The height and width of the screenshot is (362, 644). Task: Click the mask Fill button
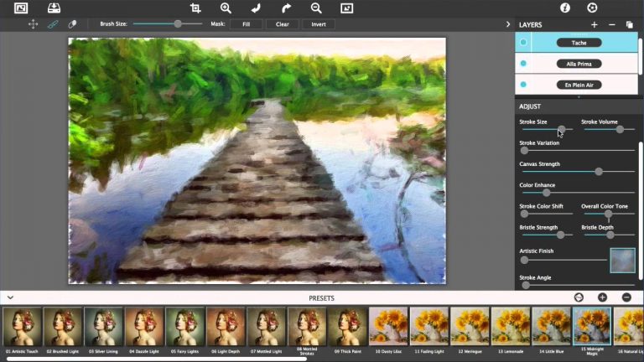click(246, 24)
